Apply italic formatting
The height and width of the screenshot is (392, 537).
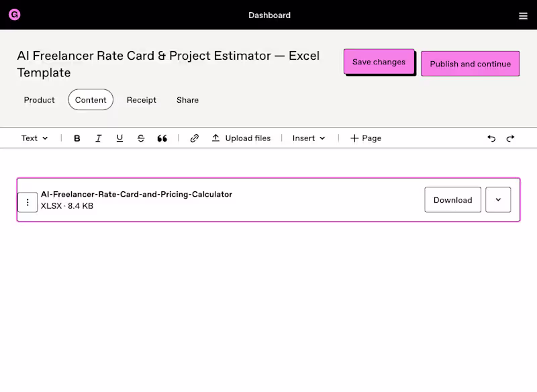point(98,138)
